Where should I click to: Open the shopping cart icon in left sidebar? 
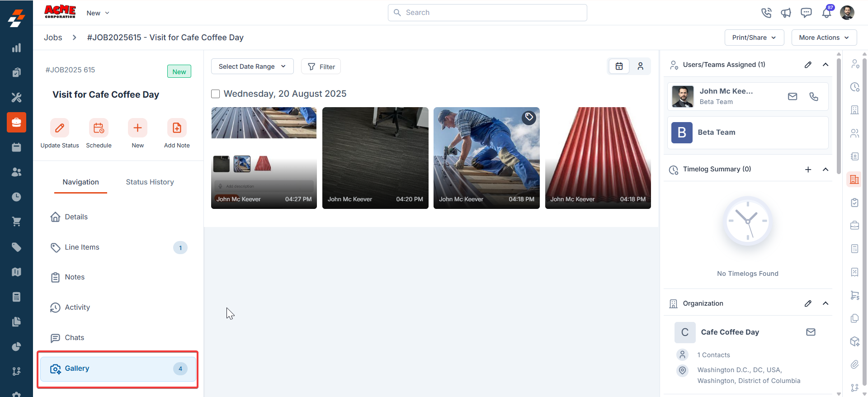point(16,222)
